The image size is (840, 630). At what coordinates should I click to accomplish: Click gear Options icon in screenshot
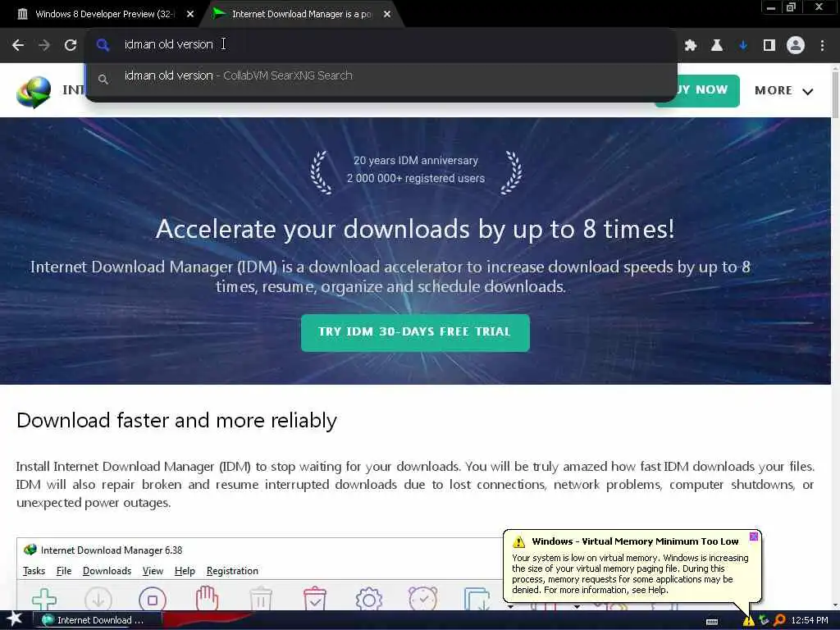pyautogui.click(x=369, y=599)
